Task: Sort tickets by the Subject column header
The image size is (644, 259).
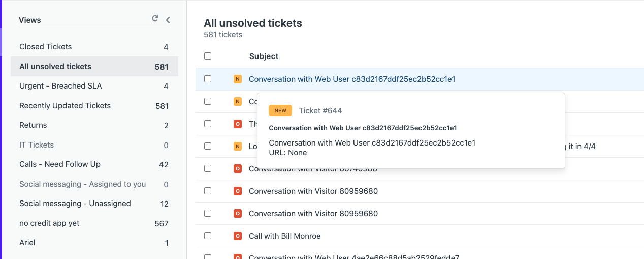Action: tap(264, 56)
